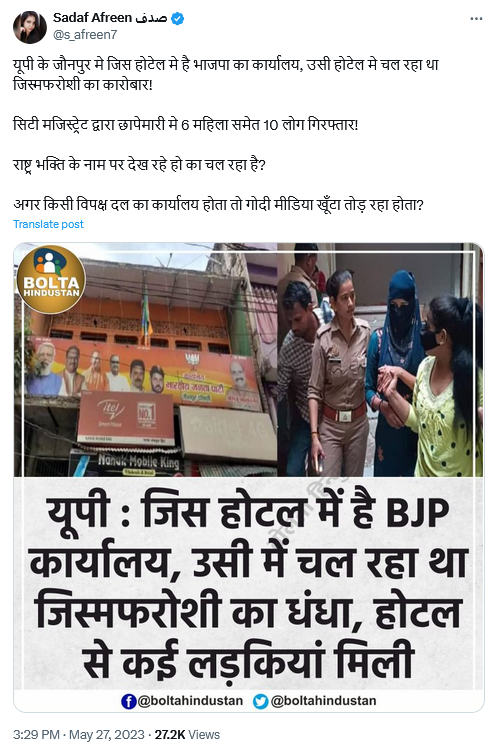The width and height of the screenshot is (497, 754).
Task: Select the first line of the tweet text
Action: click(x=226, y=64)
